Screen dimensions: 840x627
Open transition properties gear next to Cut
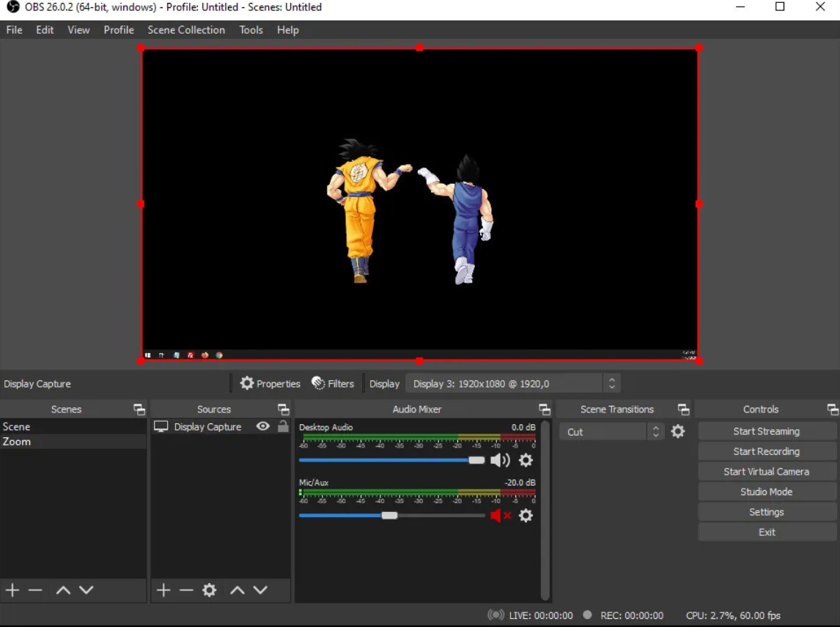click(678, 431)
